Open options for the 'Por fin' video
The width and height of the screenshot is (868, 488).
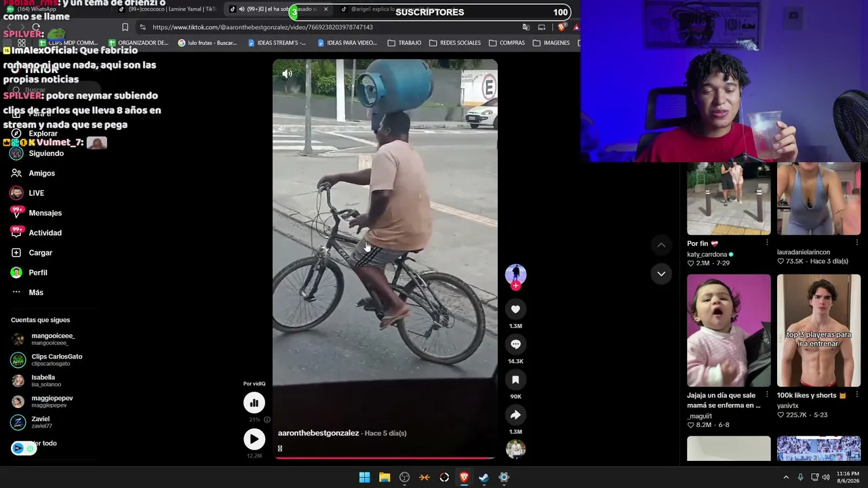click(767, 243)
